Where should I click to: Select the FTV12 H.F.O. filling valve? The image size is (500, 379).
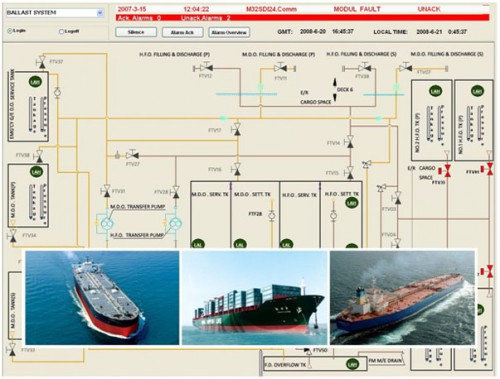click(x=206, y=68)
